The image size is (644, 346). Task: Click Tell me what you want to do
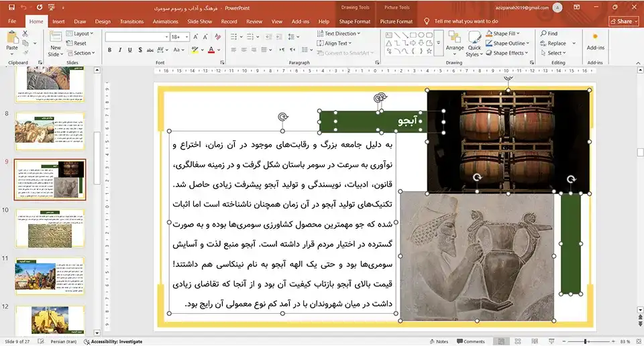click(x=466, y=21)
